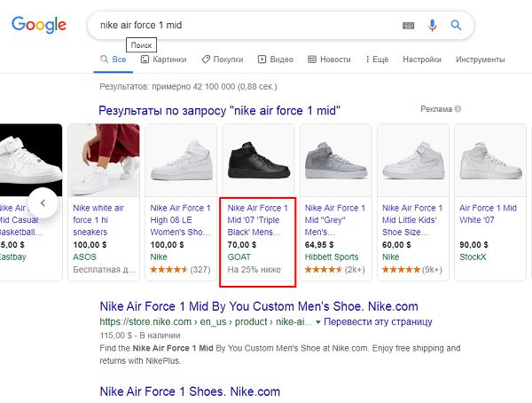Open the Картинки images tab
The width and height of the screenshot is (532, 403).
(162, 59)
